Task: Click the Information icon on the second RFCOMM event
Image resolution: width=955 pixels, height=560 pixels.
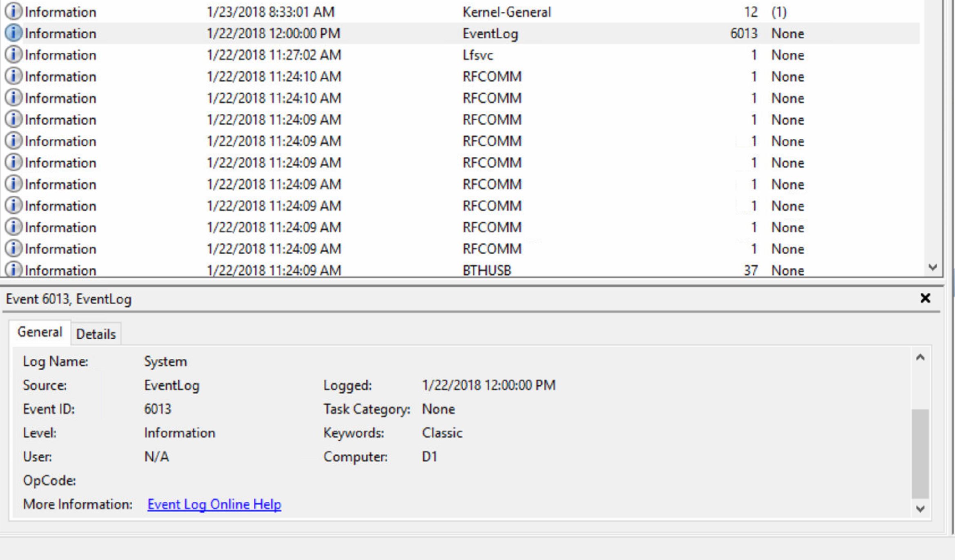Action: [x=13, y=98]
